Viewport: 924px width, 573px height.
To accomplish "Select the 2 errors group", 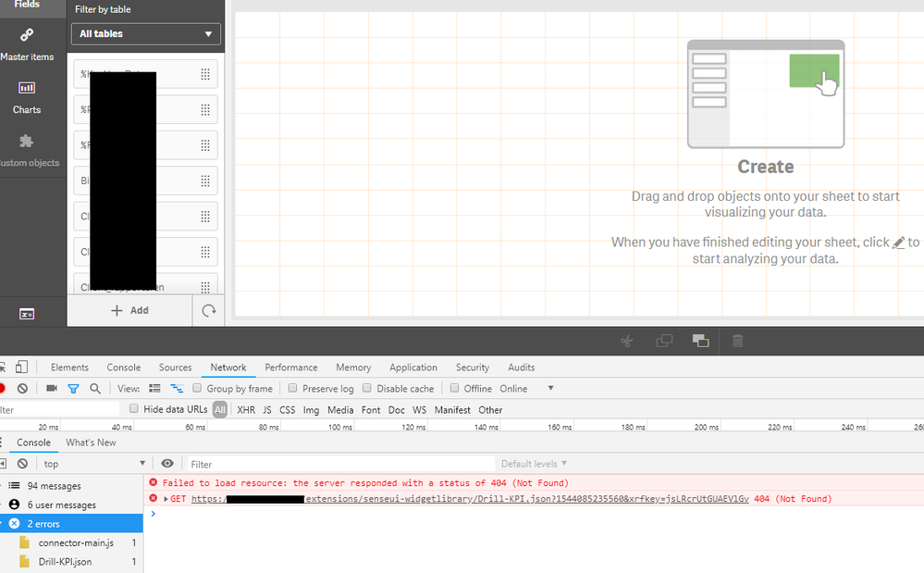I will point(71,524).
